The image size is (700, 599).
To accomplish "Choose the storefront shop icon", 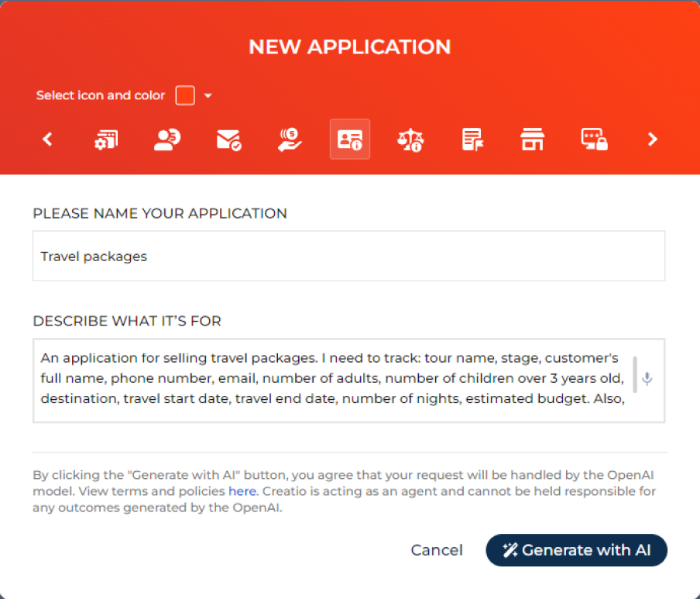I will [x=532, y=139].
